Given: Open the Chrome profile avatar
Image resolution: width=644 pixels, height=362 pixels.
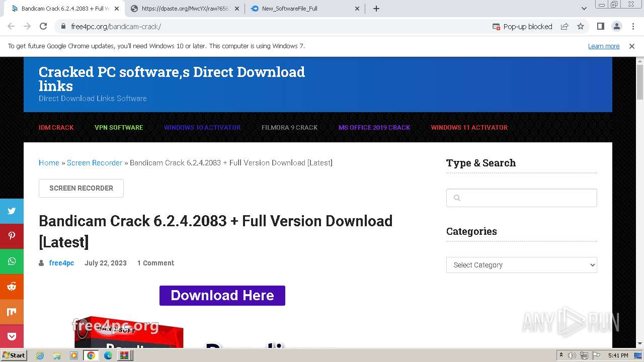Looking at the screenshot, I should pos(617,27).
